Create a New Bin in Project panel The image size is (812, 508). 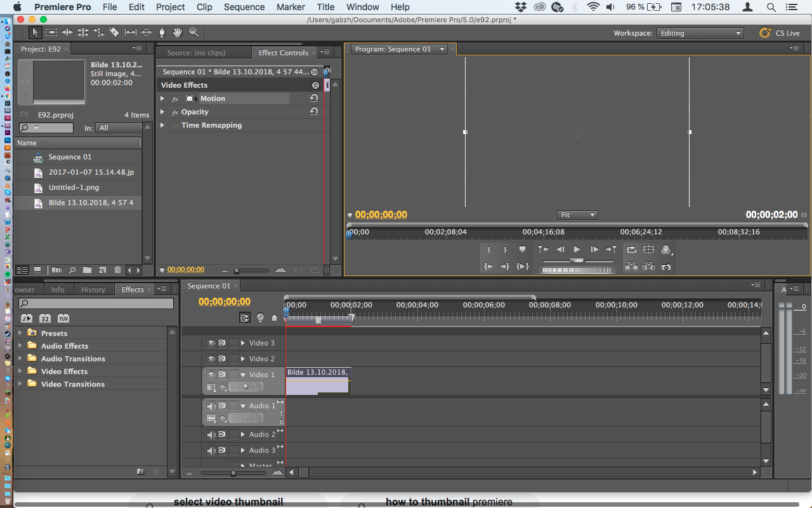point(87,270)
